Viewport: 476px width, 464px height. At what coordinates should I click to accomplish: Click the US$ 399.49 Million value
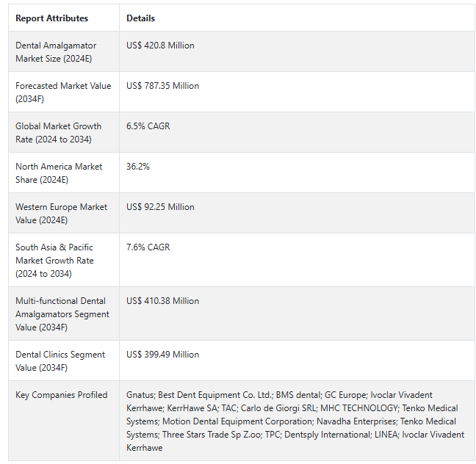pos(162,355)
